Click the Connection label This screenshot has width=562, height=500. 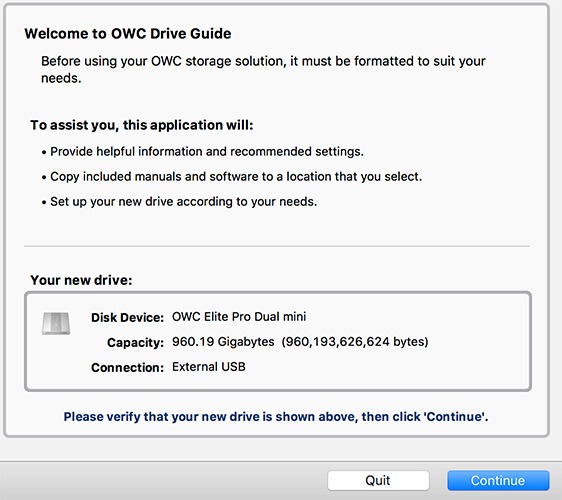click(127, 368)
